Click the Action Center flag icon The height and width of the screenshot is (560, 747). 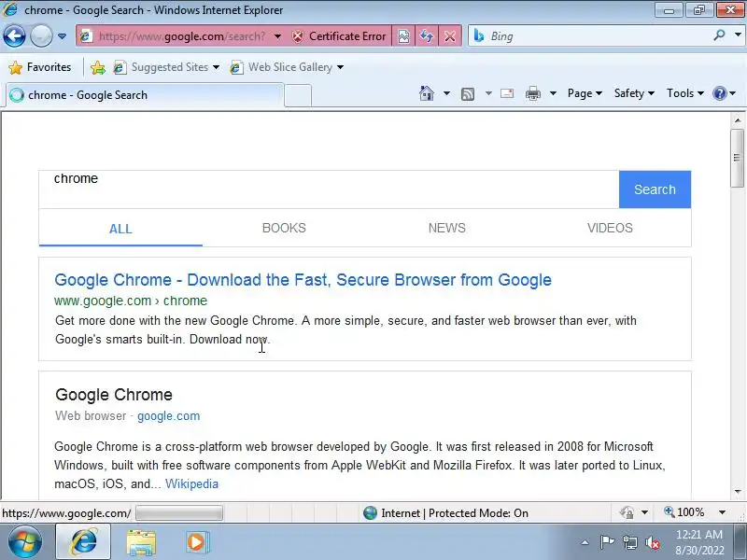[607, 542]
